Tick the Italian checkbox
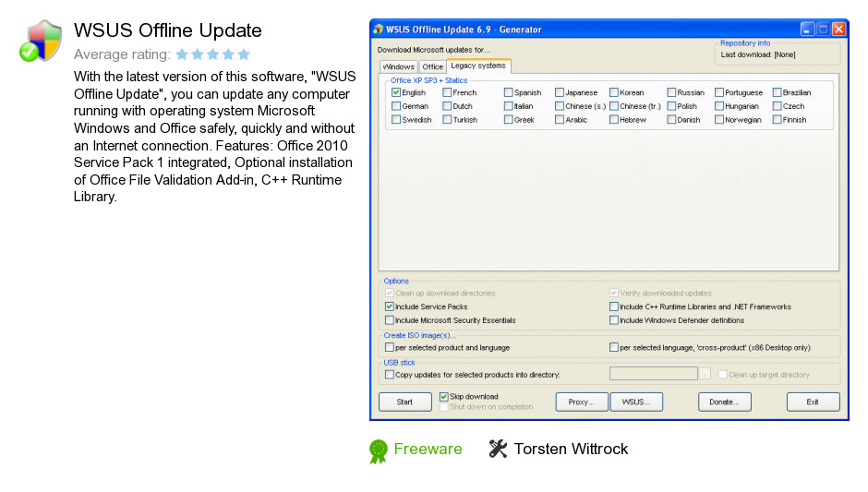The width and height of the screenshot is (868, 492). click(x=508, y=106)
